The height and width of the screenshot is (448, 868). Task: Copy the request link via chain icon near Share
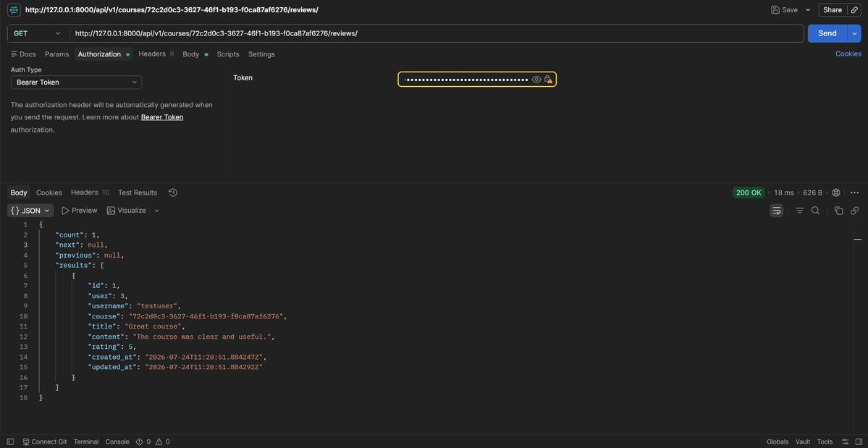click(x=854, y=10)
